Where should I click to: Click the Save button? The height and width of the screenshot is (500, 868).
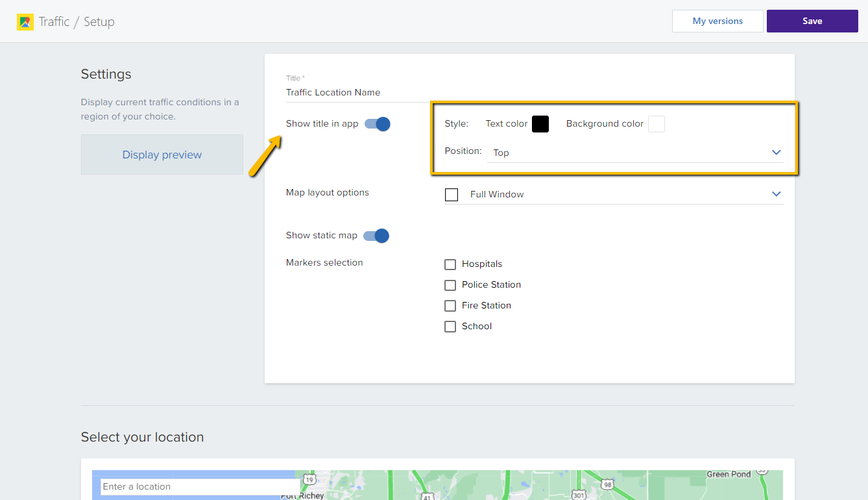812,21
